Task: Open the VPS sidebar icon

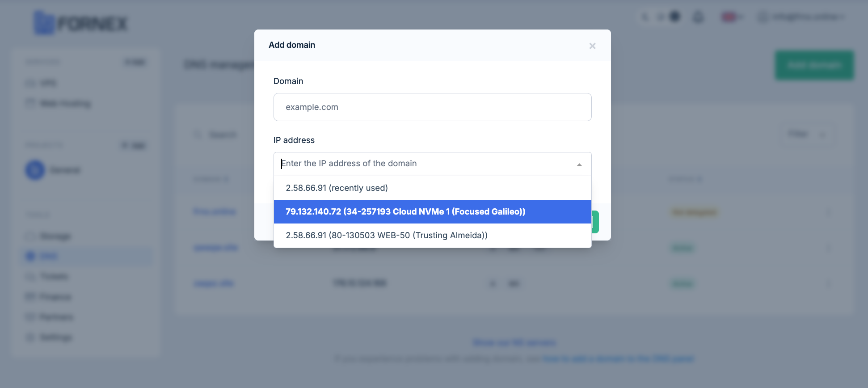Action: point(30,83)
